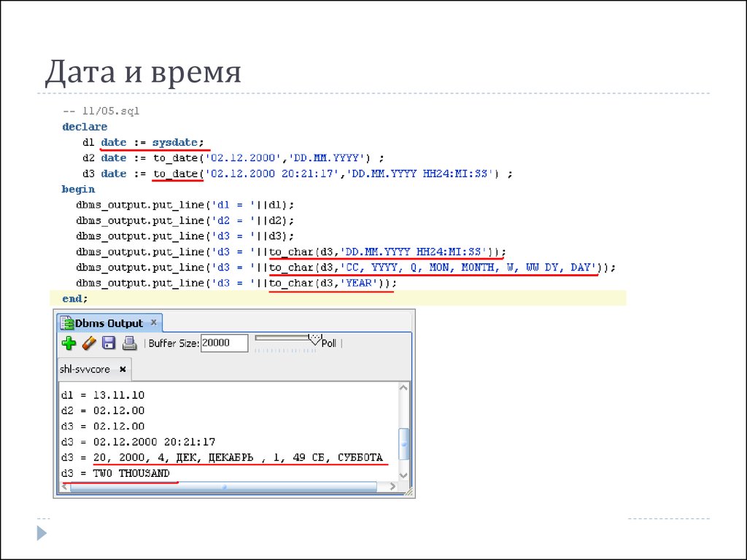Clear output with the eraser icon
Screen dimensions: 747x560
[x=89, y=343]
